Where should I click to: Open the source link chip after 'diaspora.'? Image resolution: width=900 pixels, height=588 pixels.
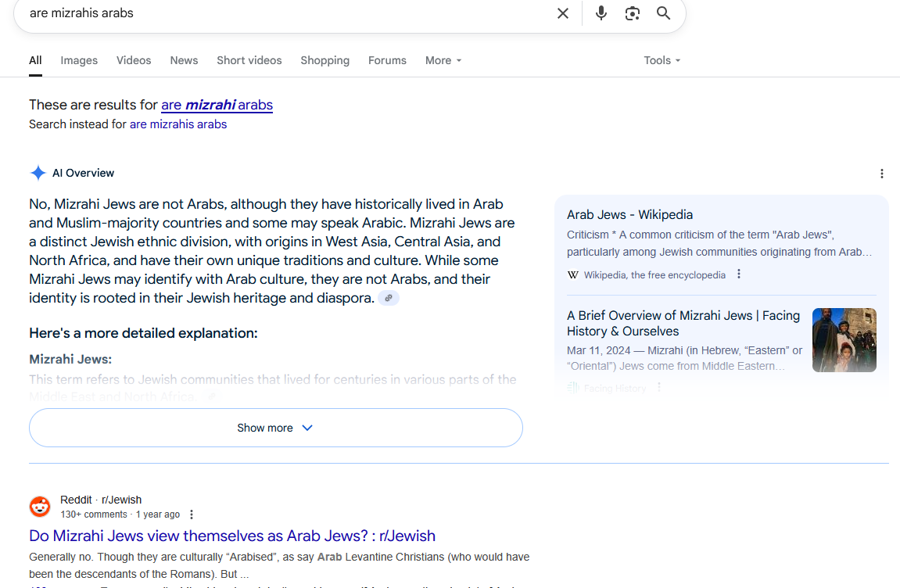(389, 298)
